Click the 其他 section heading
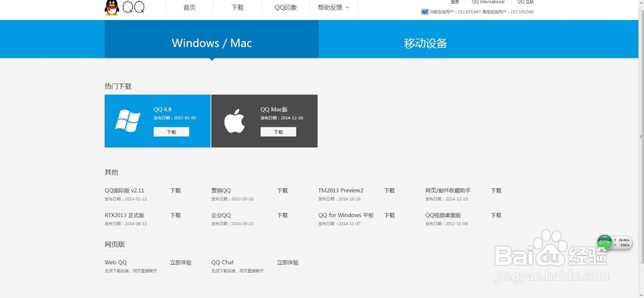 111,172
